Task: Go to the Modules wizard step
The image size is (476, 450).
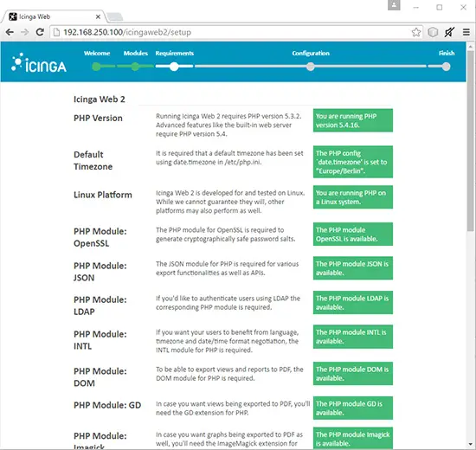Action: pos(135,53)
